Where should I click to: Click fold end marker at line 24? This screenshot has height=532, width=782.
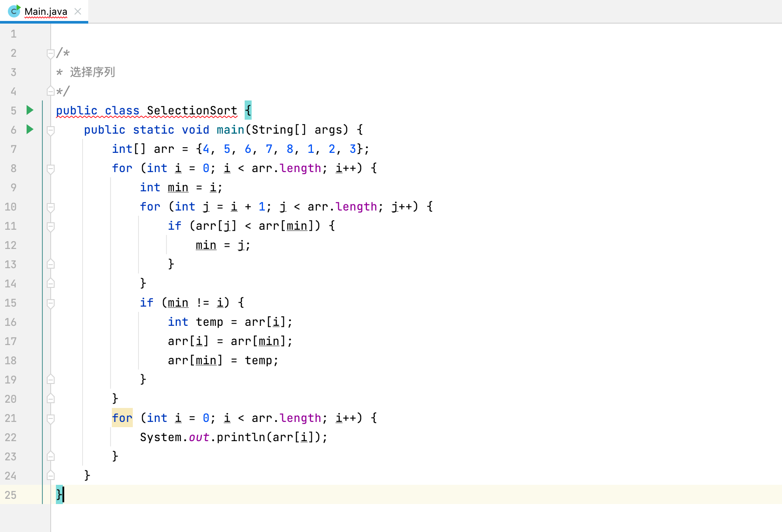[51, 475]
